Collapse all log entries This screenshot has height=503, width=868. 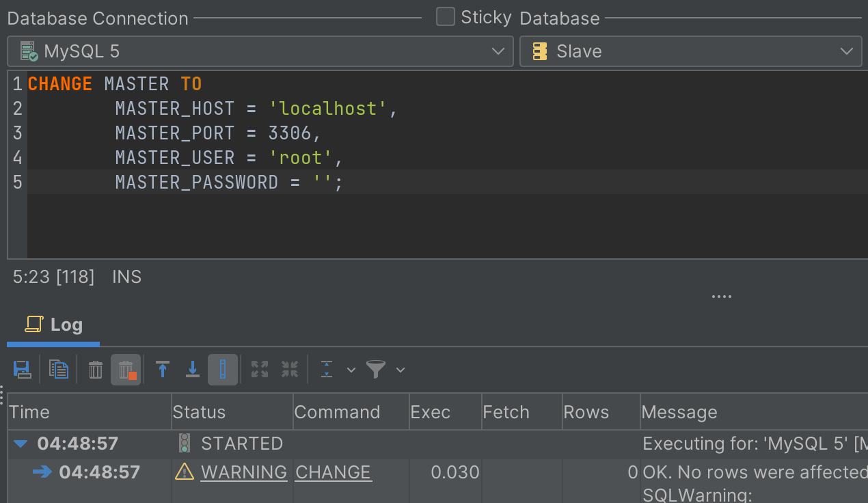(x=289, y=369)
